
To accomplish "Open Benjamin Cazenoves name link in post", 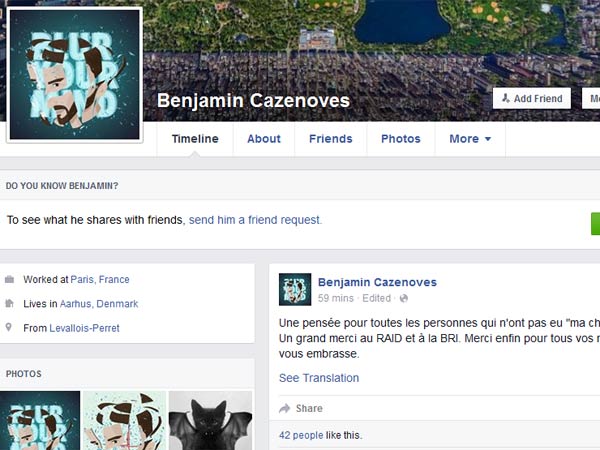I will coord(377,282).
